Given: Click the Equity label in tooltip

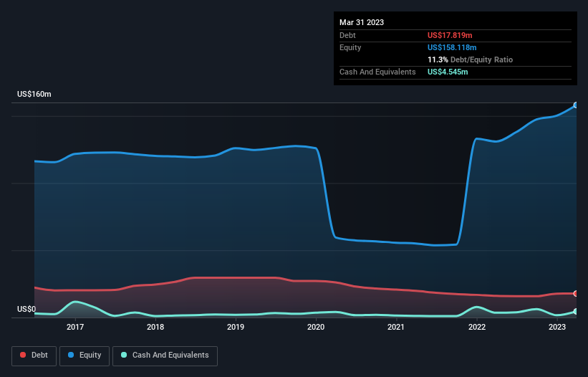Looking at the screenshot, I should point(350,47).
